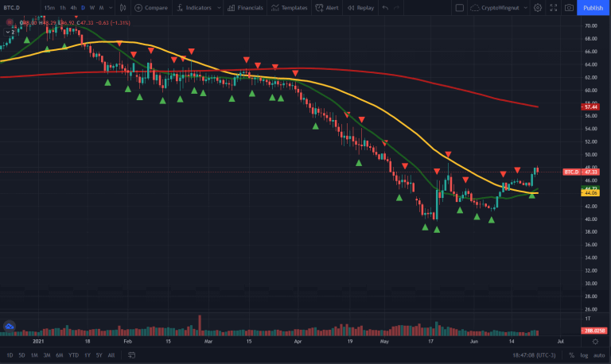Set date range to 6M
611x364 pixels.
[59, 355]
